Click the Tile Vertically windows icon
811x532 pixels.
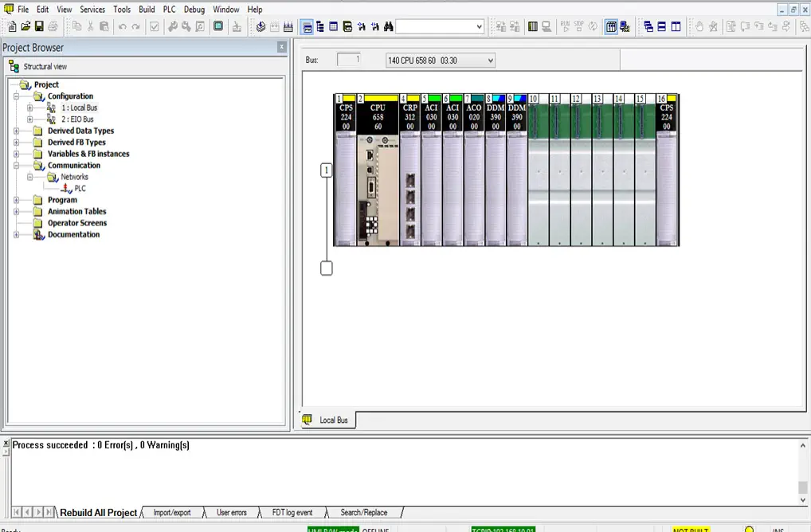pos(676,26)
